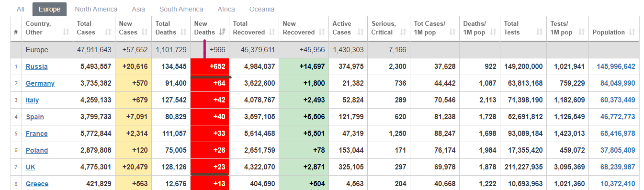Open Spain population link 46,772,773
This screenshot has height=190, width=644.
(618, 117)
